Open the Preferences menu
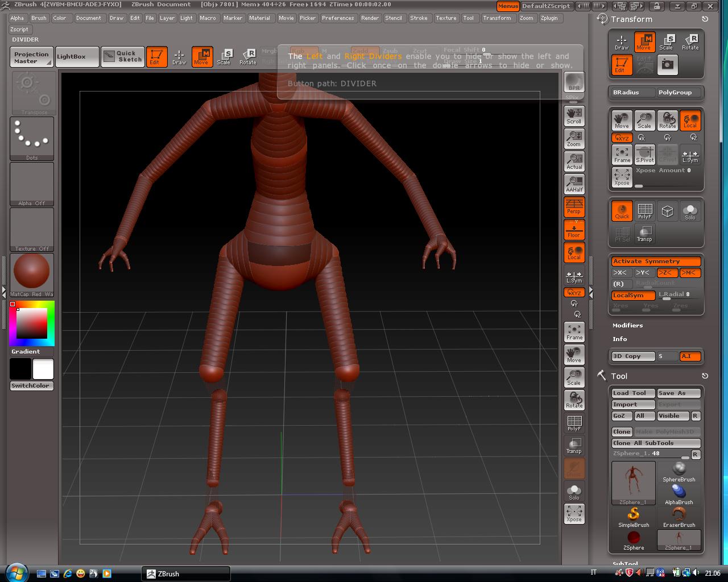This screenshot has height=582, width=728. [337, 18]
